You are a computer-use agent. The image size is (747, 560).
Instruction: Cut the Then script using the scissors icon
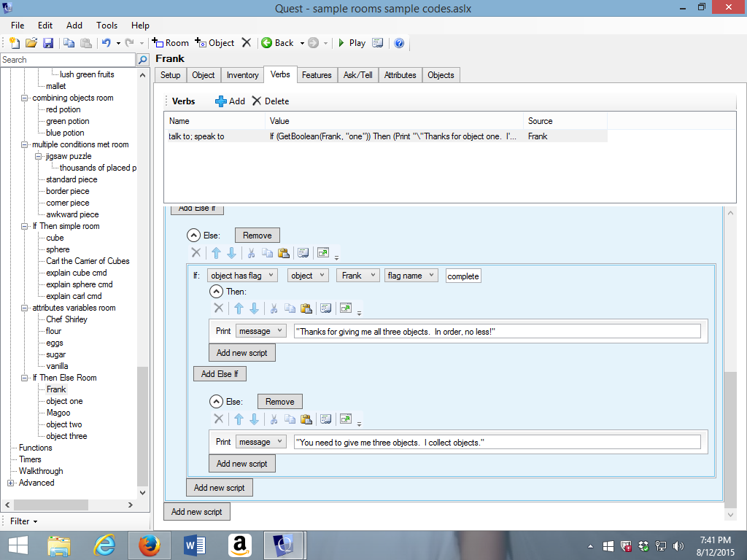coord(274,308)
